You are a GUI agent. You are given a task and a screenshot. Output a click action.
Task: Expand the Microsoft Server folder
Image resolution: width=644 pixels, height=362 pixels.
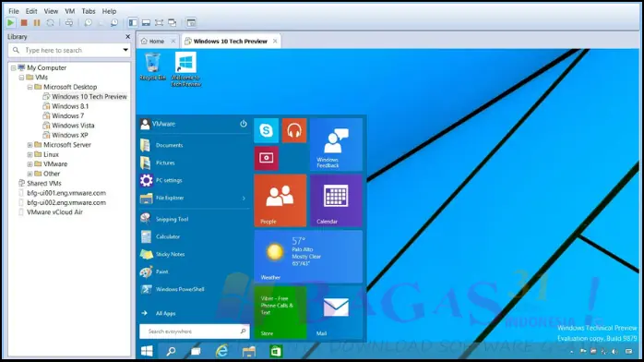pyautogui.click(x=30, y=145)
